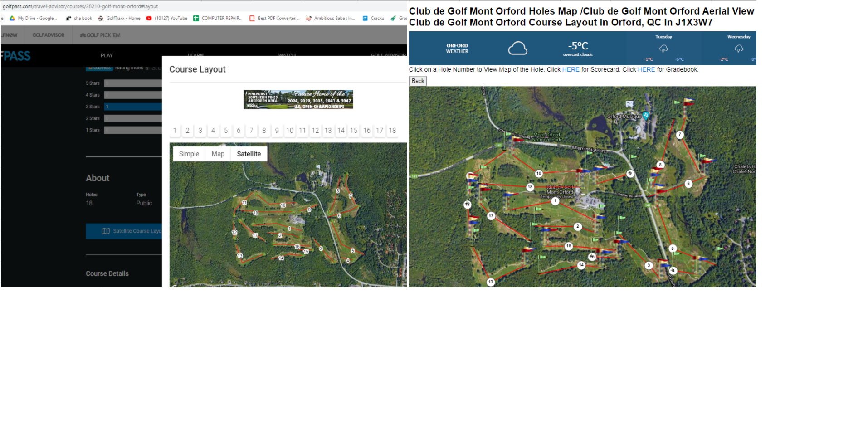This screenshot has height=424, width=868.
Task: Select hole 3 marker on the aerial view
Action: tap(649, 265)
